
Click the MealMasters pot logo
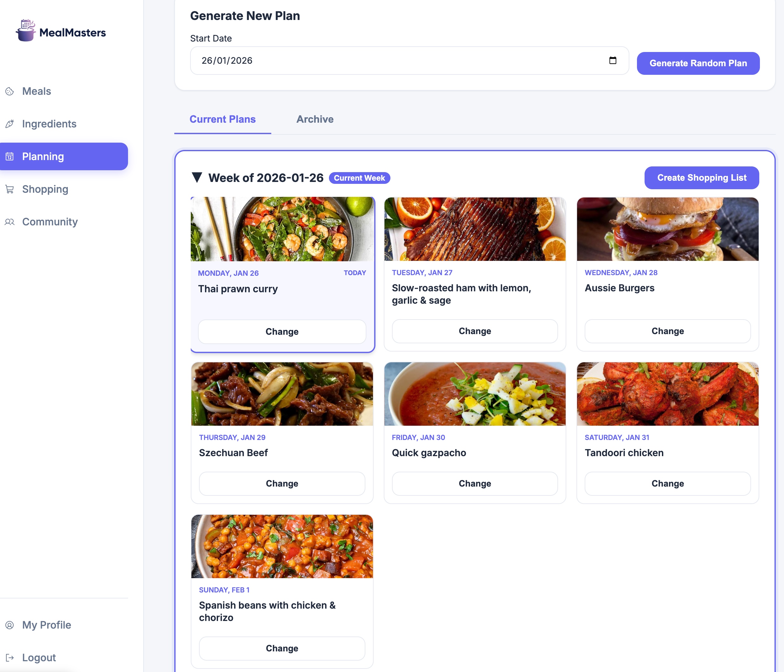click(25, 31)
